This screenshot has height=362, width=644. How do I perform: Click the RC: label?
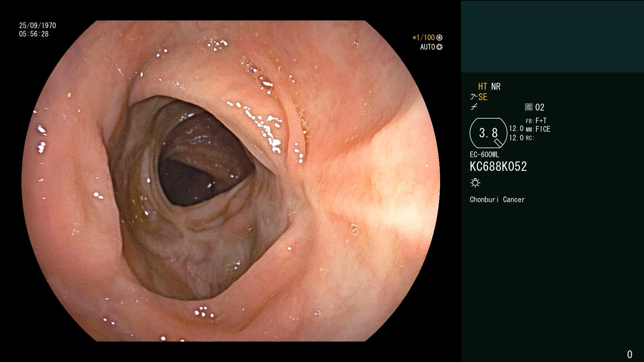[530, 138]
